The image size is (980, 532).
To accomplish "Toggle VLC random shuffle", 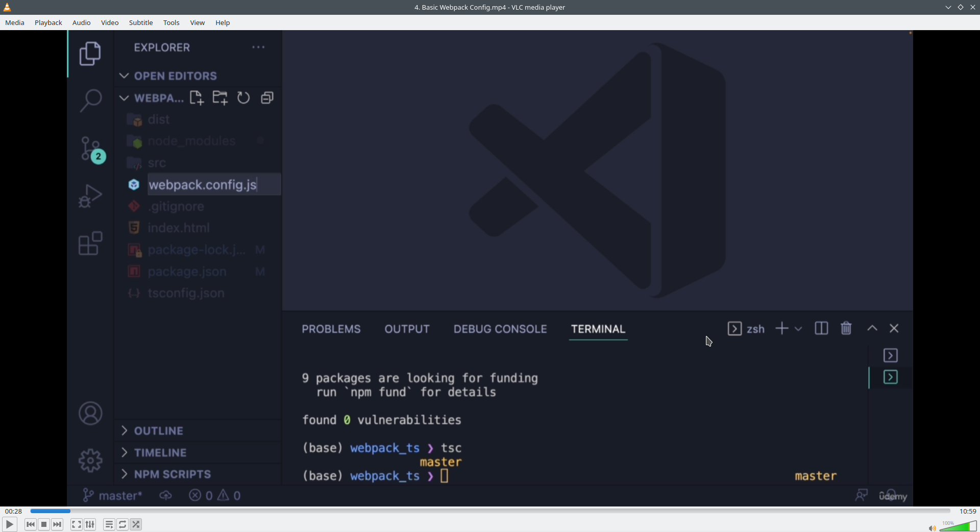I will [136, 524].
